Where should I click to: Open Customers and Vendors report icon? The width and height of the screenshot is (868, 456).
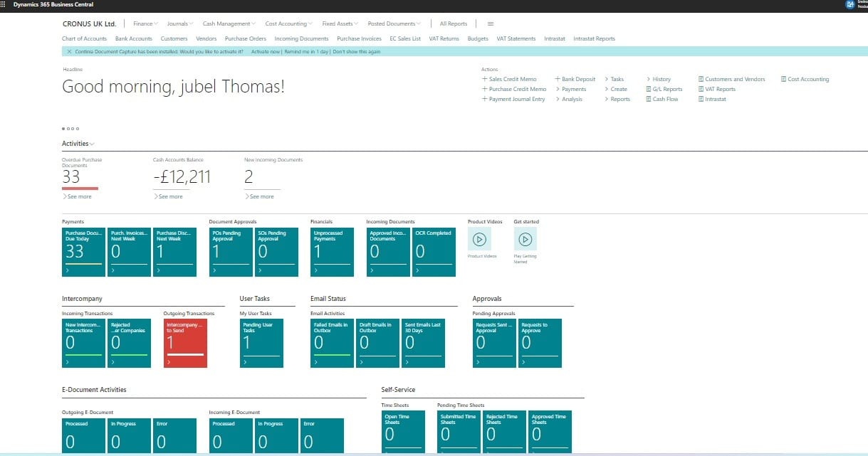(701, 79)
